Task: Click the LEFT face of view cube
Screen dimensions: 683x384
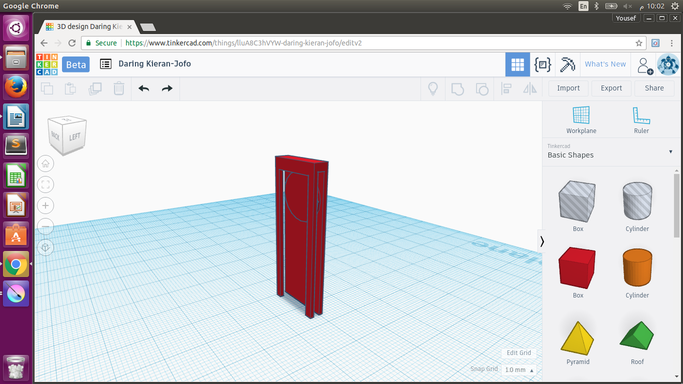Action: [74, 137]
